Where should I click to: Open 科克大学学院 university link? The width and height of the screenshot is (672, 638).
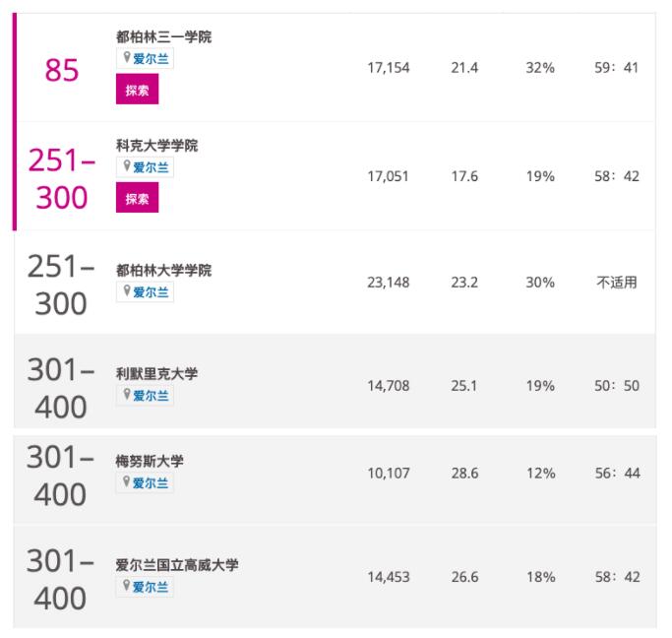pyautogui.click(x=156, y=146)
